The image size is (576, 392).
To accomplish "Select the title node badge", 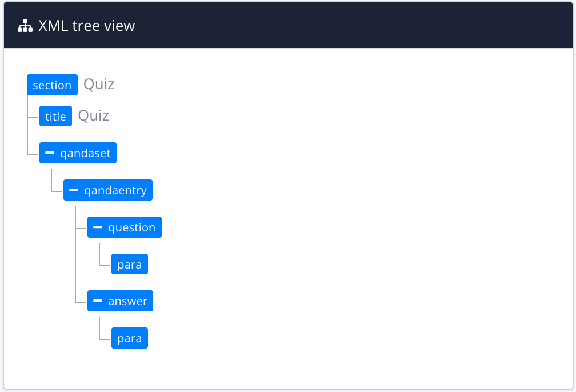I will coord(55,116).
